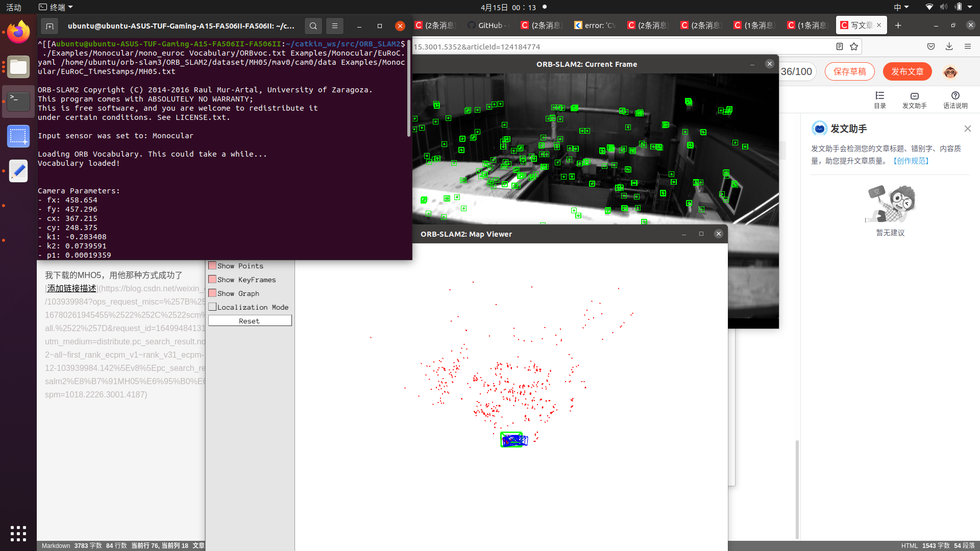Open the text editor icon in the dock
Image resolution: width=980 pixels, height=551 pixels.
pos(18,171)
